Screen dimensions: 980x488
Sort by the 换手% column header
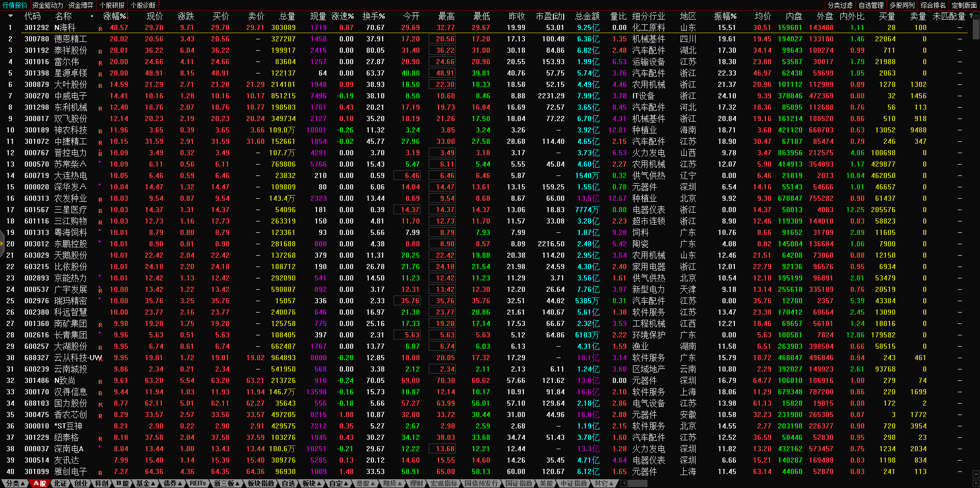[x=373, y=16]
